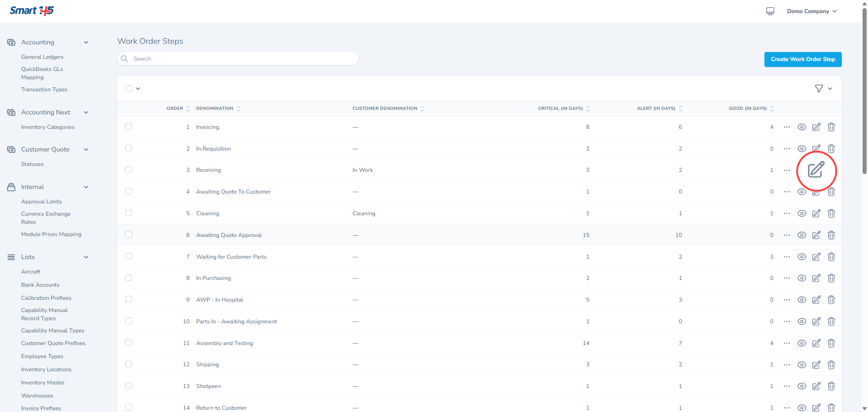868x412 pixels.
Task: Open the Demo Company dropdown
Action: (x=811, y=11)
